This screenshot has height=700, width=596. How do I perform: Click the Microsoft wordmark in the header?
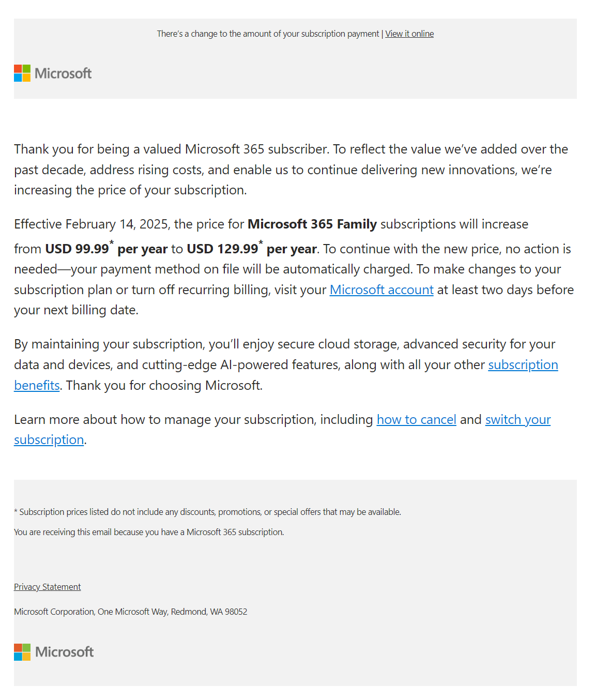(x=63, y=73)
